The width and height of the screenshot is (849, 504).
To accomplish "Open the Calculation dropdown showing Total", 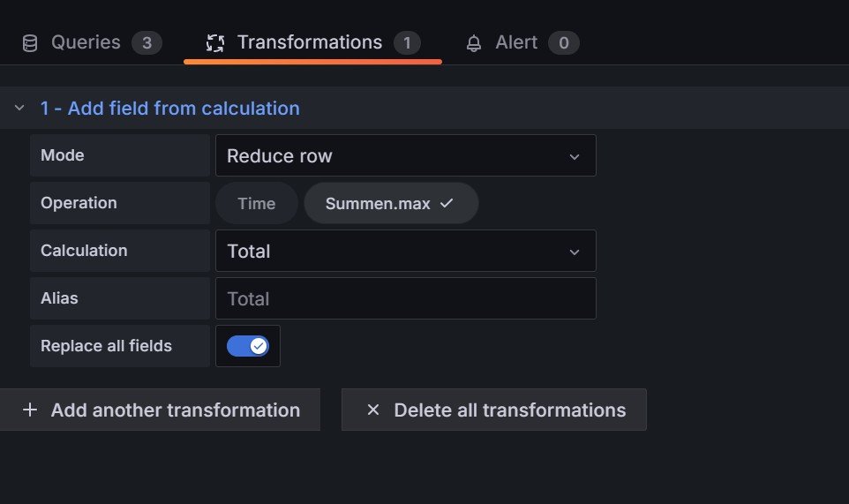I will tap(405, 252).
